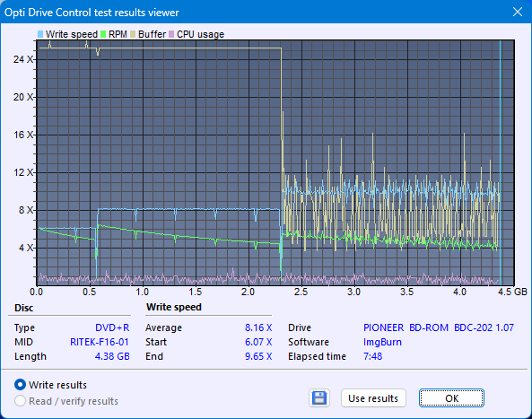Click the 24 X axis label
This screenshot has height=419, width=532.
click(x=23, y=59)
